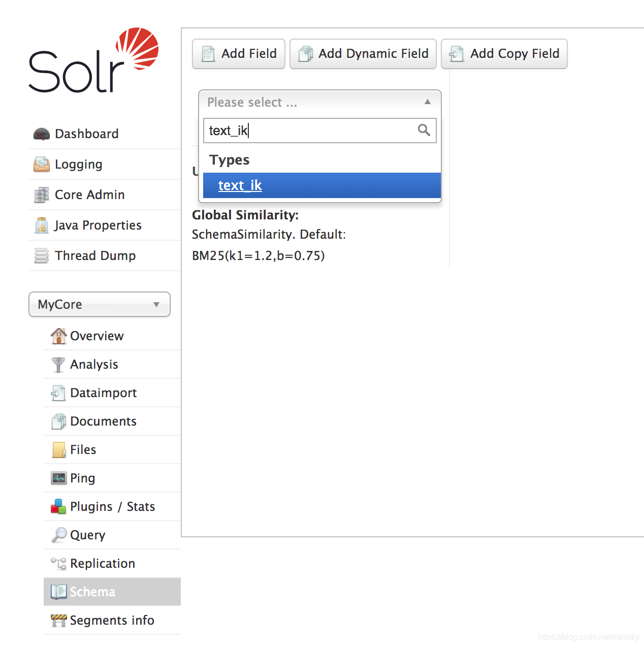Click the Solr logo
The image size is (644, 646).
click(x=93, y=60)
